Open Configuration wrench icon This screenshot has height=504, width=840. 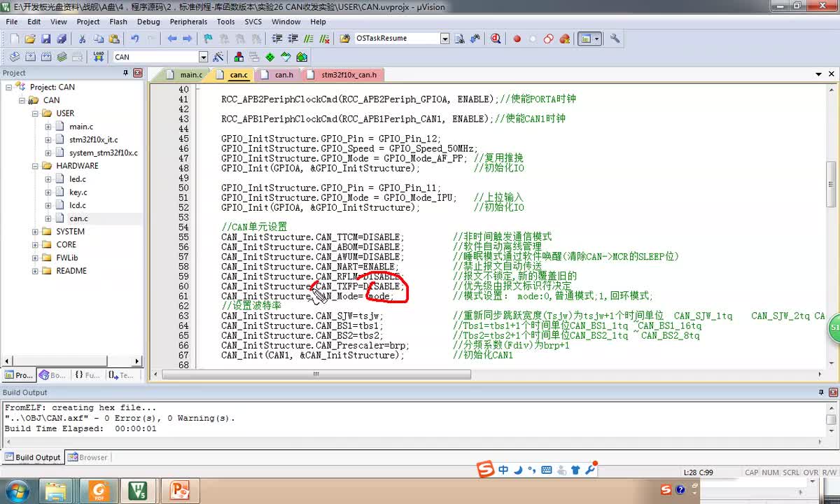[615, 38]
